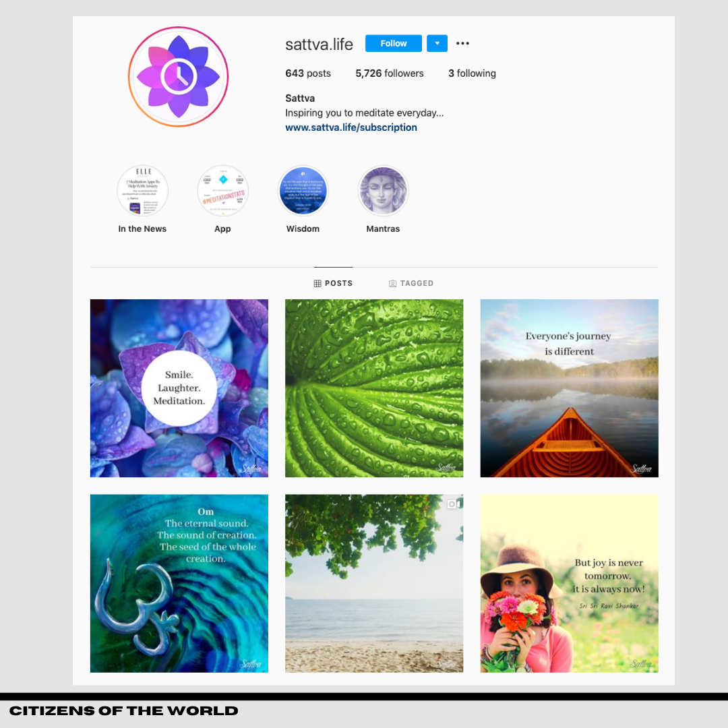Expand the suggested accounts dropdown arrow

[437, 43]
